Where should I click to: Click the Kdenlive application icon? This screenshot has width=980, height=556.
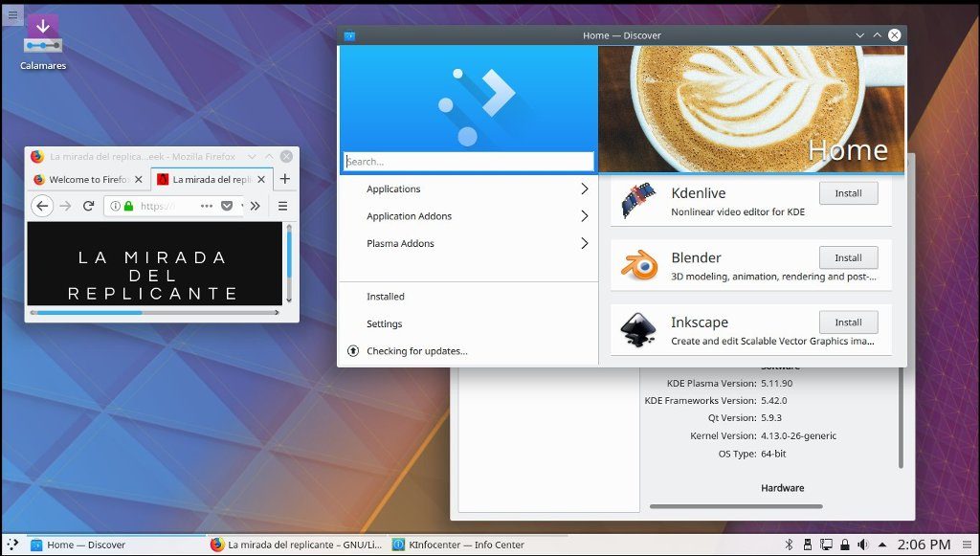coord(638,200)
